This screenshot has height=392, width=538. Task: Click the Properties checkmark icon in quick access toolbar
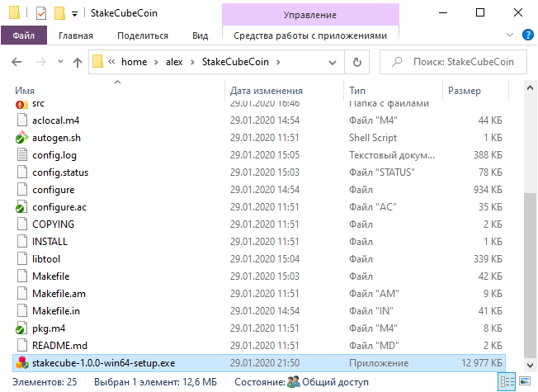tap(41, 13)
